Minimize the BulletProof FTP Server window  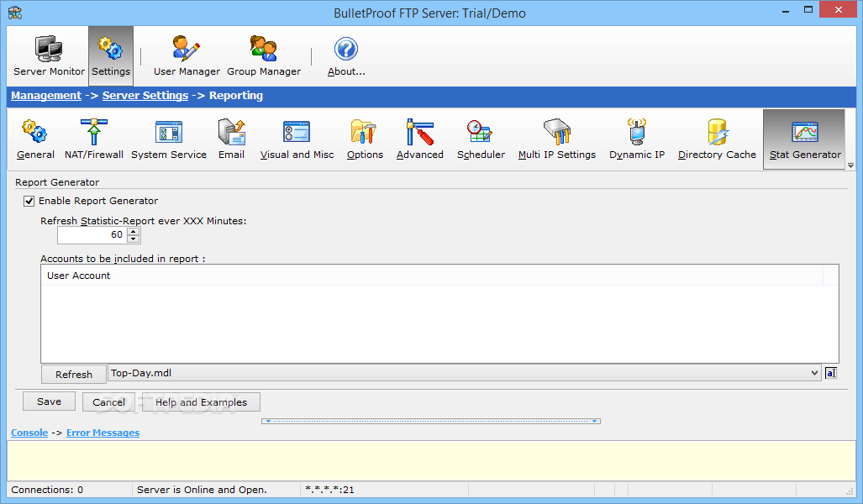[x=786, y=10]
